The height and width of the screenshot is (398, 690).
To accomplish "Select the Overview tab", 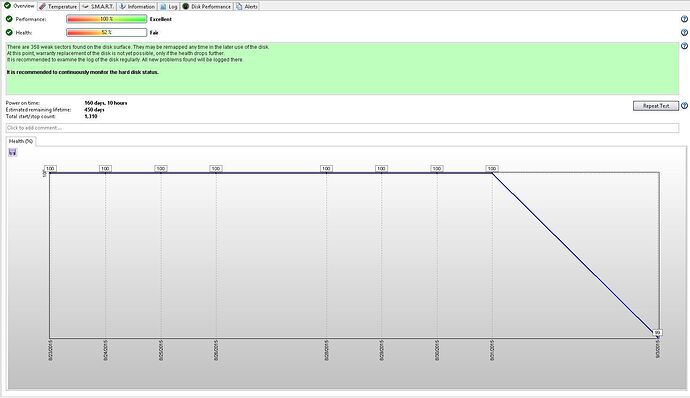I will point(19,6).
